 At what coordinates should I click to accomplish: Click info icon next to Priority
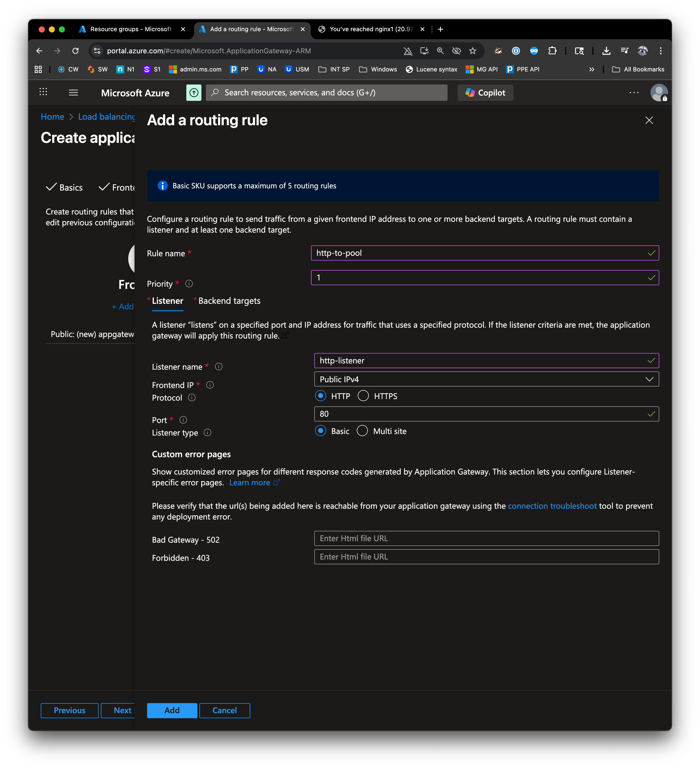tap(189, 284)
